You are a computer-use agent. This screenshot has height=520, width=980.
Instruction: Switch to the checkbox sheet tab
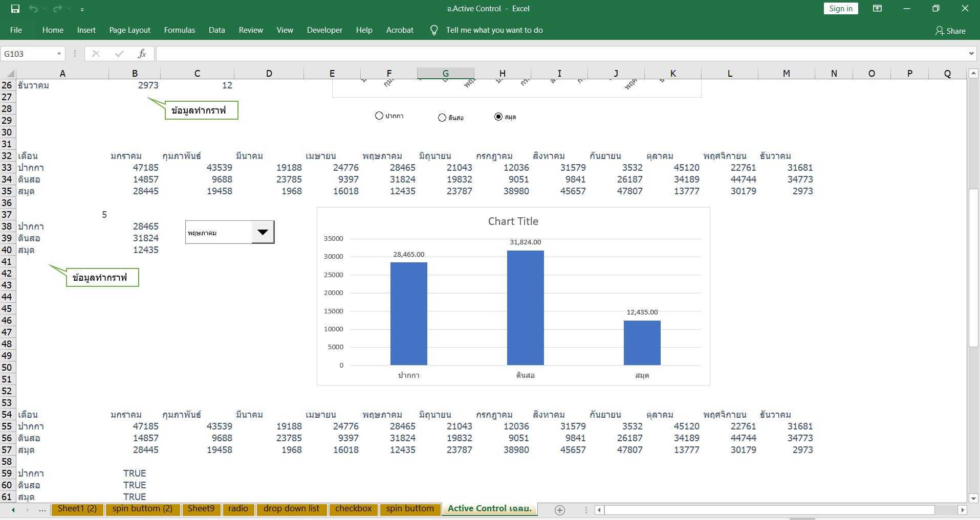(x=353, y=509)
